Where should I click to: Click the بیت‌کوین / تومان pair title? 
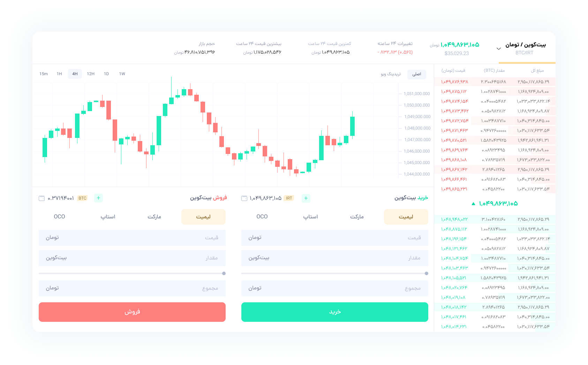click(x=526, y=45)
